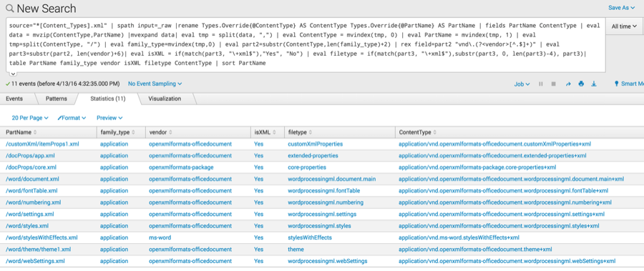Click /word/numbering.xml cell
644x271 pixels.
pyautogui.click(x=33, y=202)
